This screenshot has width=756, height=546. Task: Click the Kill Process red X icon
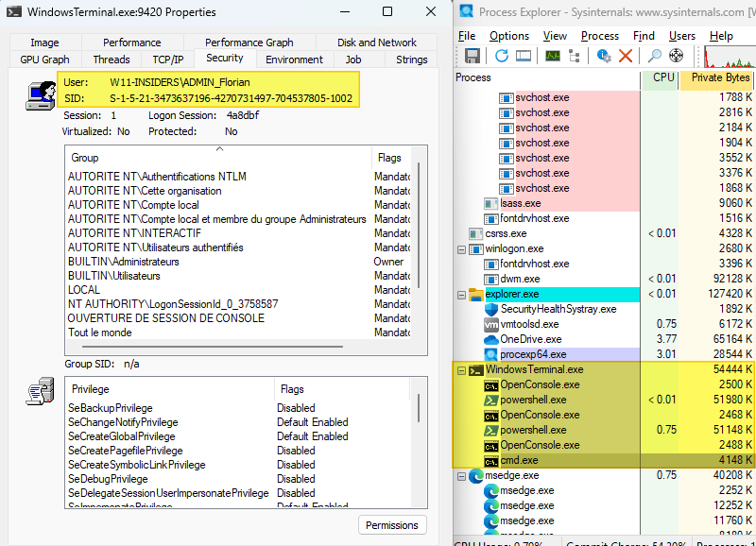(625, 57)
